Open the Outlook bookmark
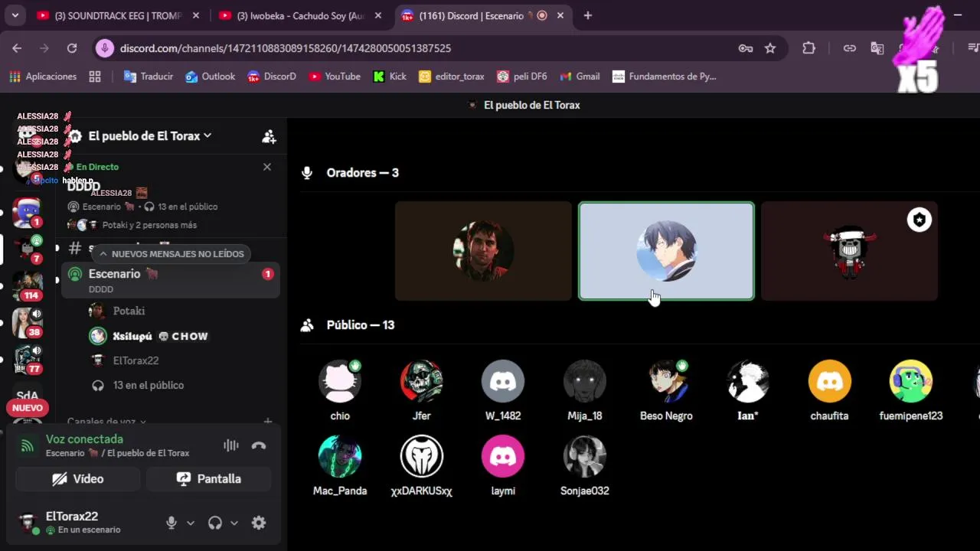The height and width of the screenshot is (551, 980). pyautogui.click(x=211, y=77)
